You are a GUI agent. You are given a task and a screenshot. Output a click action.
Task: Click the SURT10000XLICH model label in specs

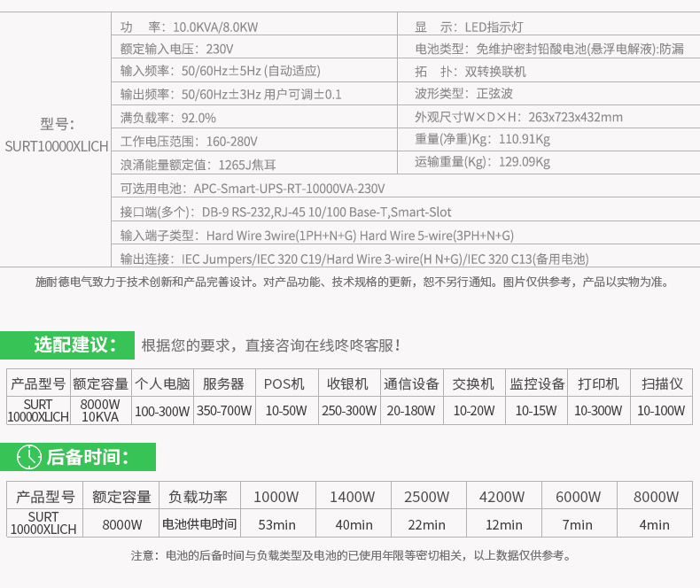click(x=57, y=146)
